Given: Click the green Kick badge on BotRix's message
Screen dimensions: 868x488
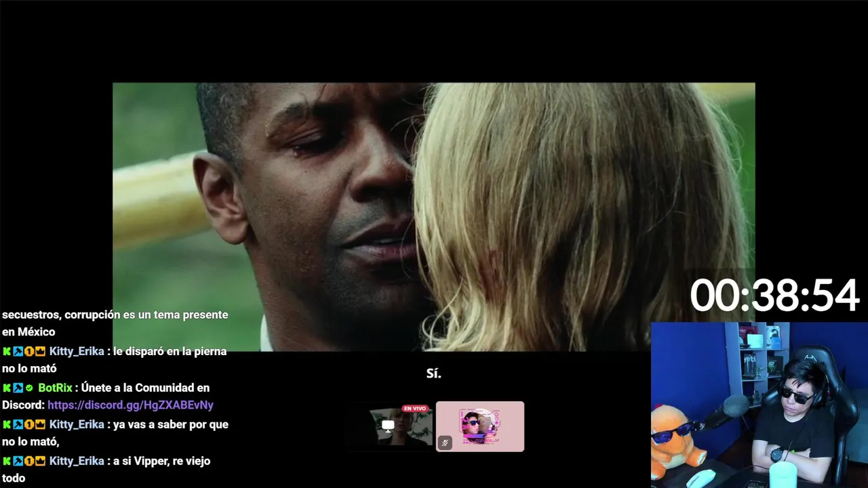Looking at the screenshot, I should (x=7, y=388).
